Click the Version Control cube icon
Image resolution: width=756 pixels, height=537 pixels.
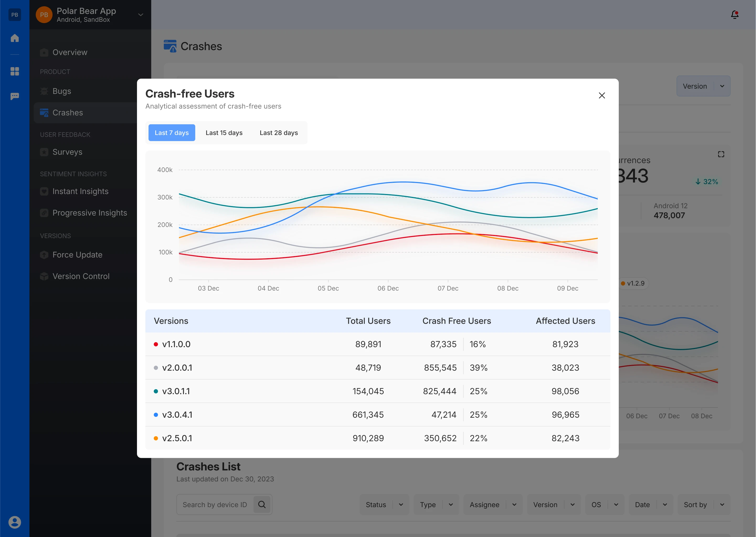click(x=44, y=276)
